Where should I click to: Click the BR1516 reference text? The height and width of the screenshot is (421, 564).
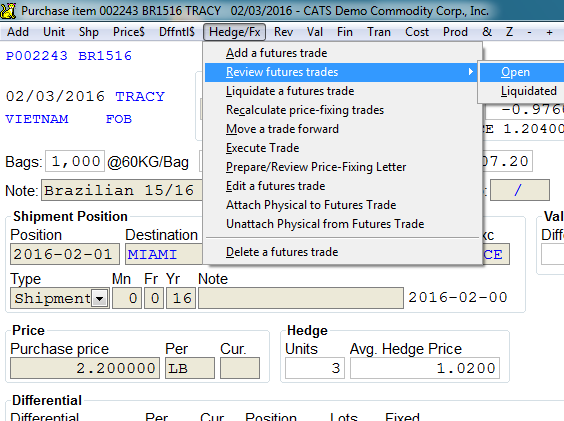click(105, 56)
